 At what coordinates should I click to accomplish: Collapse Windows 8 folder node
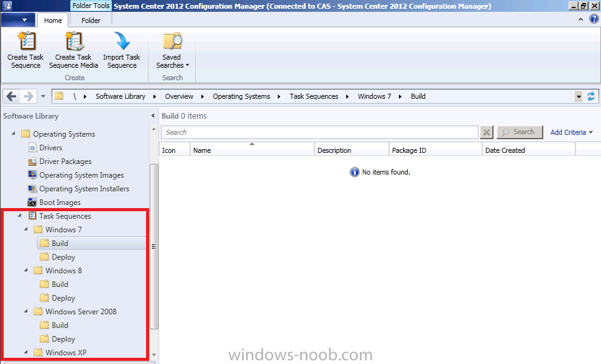tap(25, 270)
